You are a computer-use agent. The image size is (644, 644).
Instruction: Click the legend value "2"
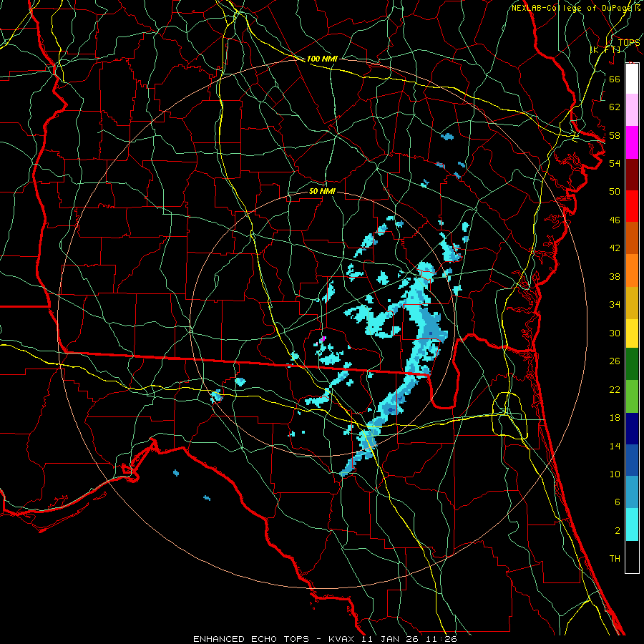617,531
